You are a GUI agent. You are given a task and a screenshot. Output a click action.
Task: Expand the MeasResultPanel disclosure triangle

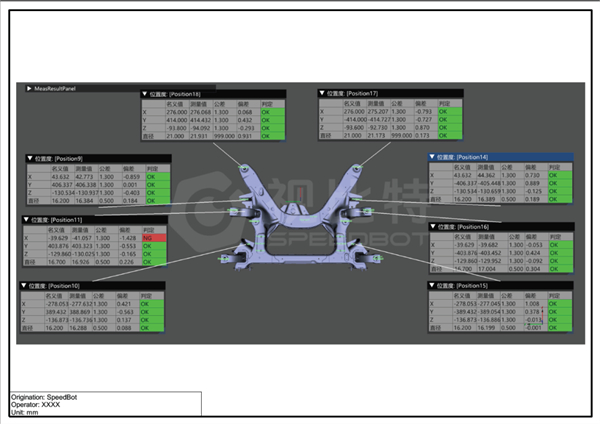[26, 88]
